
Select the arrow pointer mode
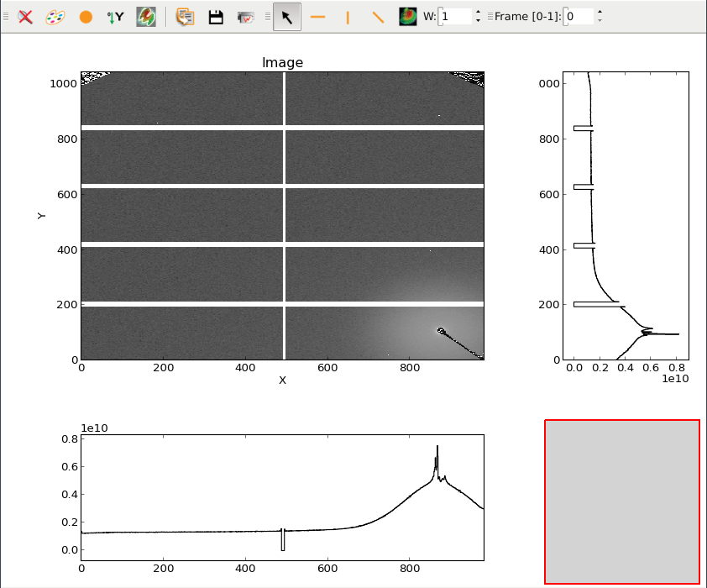coord(287,17)
